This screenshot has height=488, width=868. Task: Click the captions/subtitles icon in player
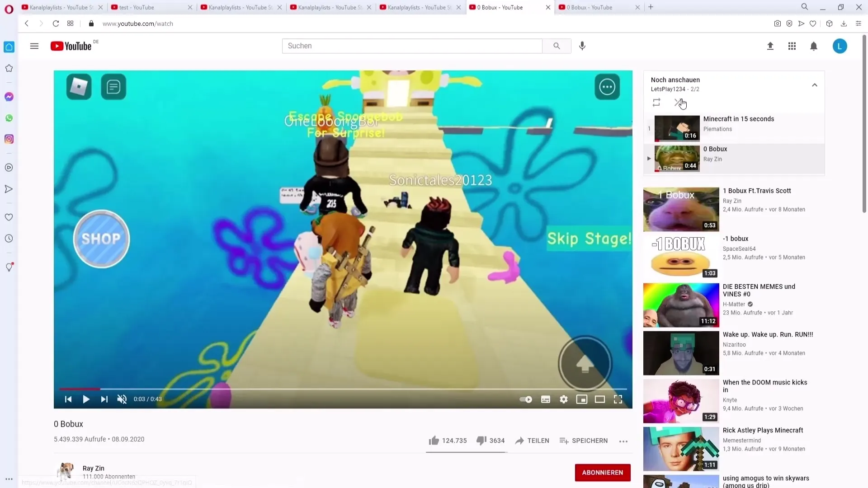[546, 399]
